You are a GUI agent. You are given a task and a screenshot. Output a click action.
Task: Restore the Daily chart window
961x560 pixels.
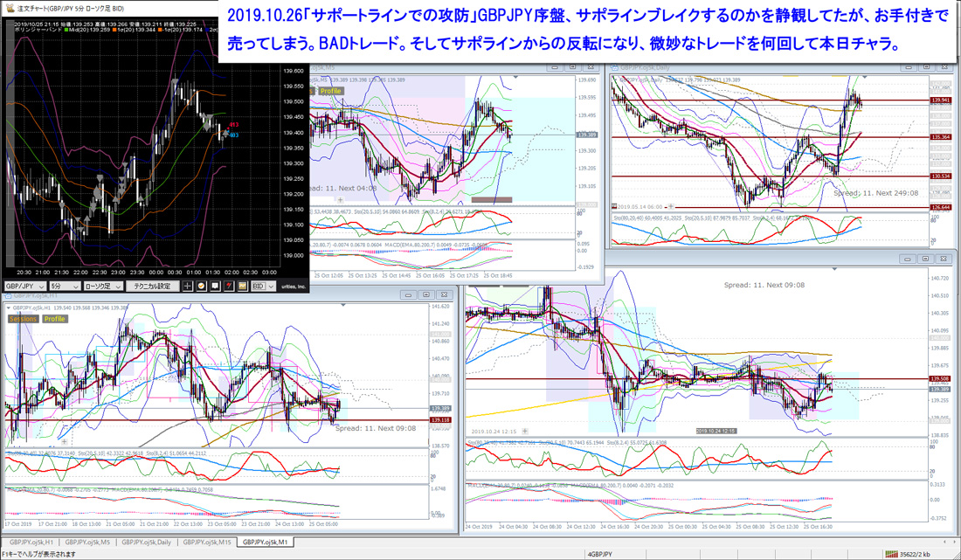point(927,67)
